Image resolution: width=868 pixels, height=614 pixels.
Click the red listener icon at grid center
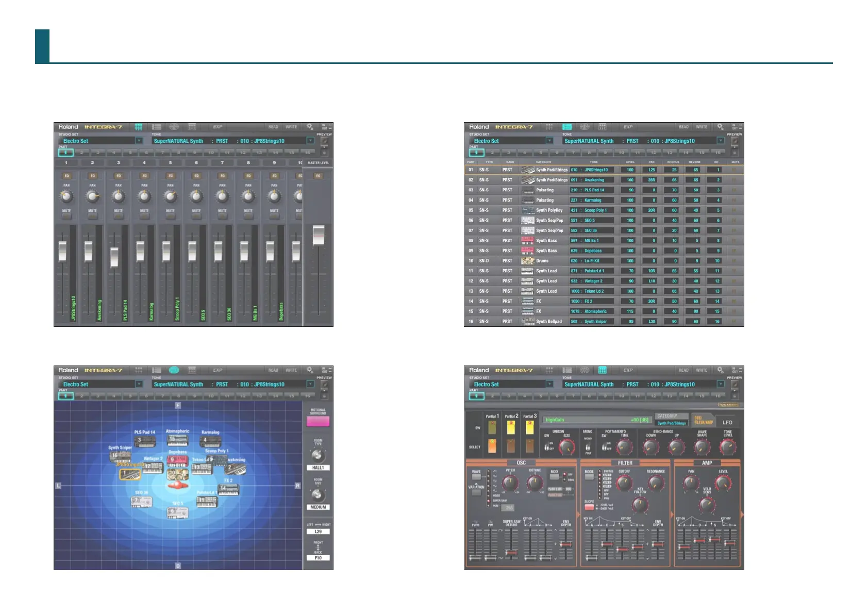click(177, 485)
